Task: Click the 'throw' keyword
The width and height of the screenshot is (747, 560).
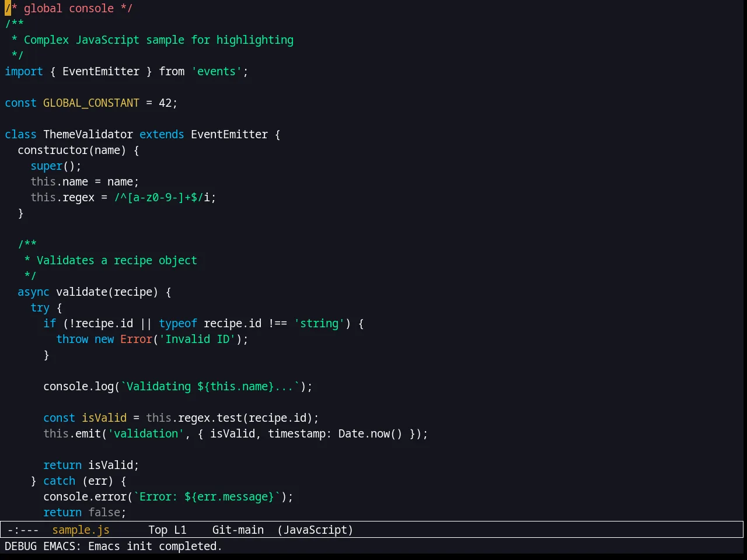Action: point(72,339)
